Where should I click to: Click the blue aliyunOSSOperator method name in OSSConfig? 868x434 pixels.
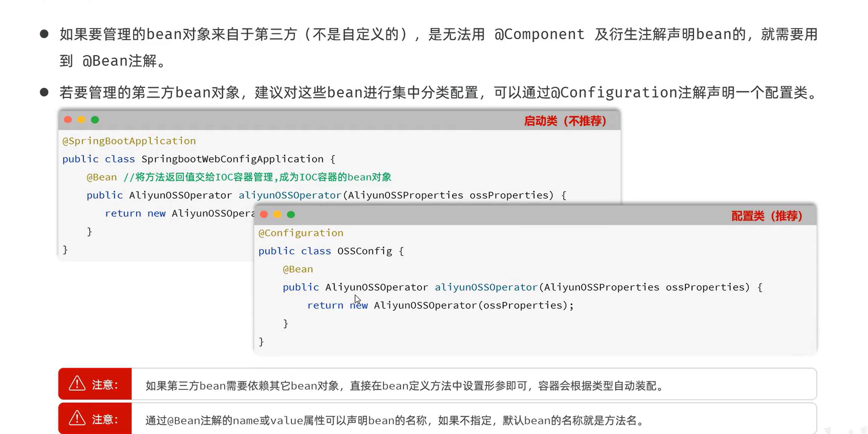(486, 287)
